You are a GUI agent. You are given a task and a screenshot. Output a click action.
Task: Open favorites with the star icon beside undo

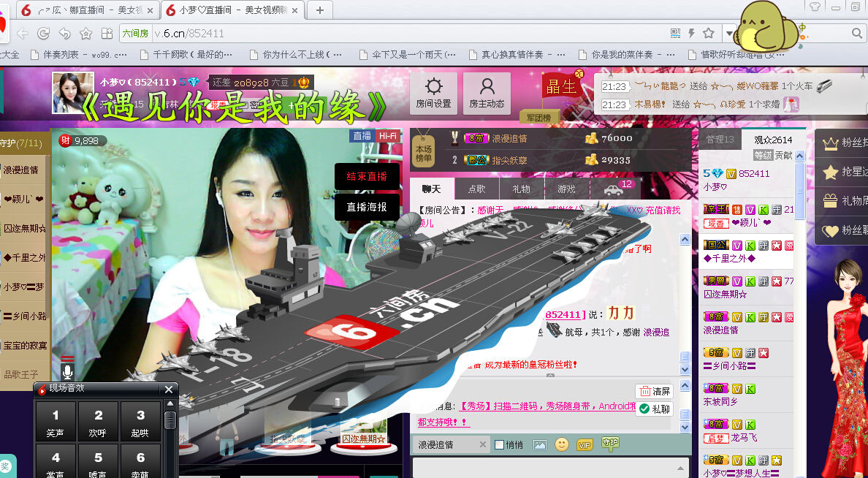pyautogui.click(x=85, y=33)
